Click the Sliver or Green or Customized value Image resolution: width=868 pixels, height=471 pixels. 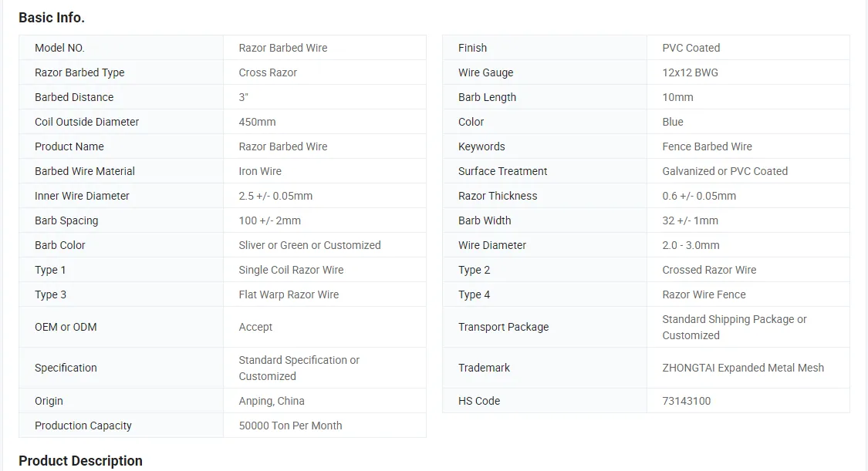pyautogui.click(x=309, y=245)
